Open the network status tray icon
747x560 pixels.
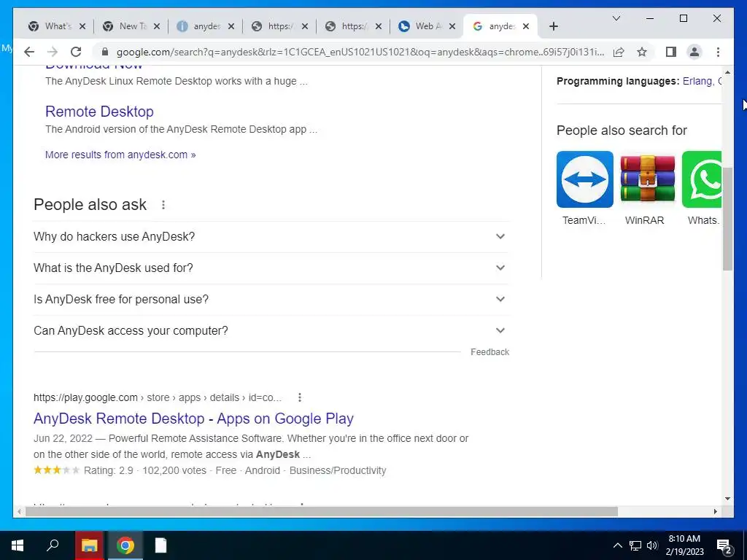[x=635, y=545]
